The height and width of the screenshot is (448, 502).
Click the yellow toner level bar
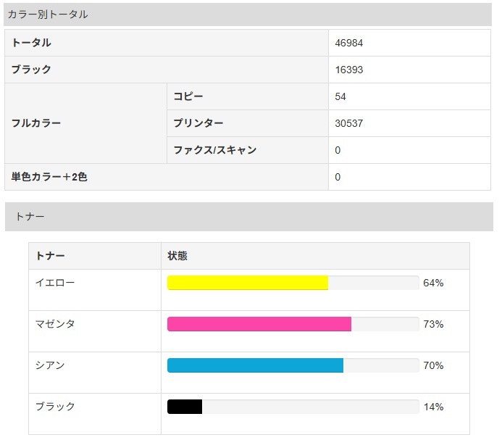[x=293, y=283]
